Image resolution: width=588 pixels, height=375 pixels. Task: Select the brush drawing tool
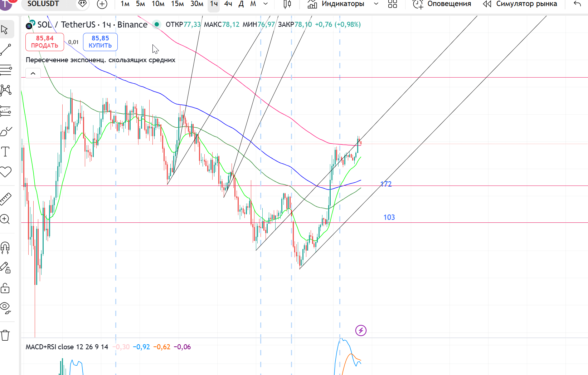[6, 132]
